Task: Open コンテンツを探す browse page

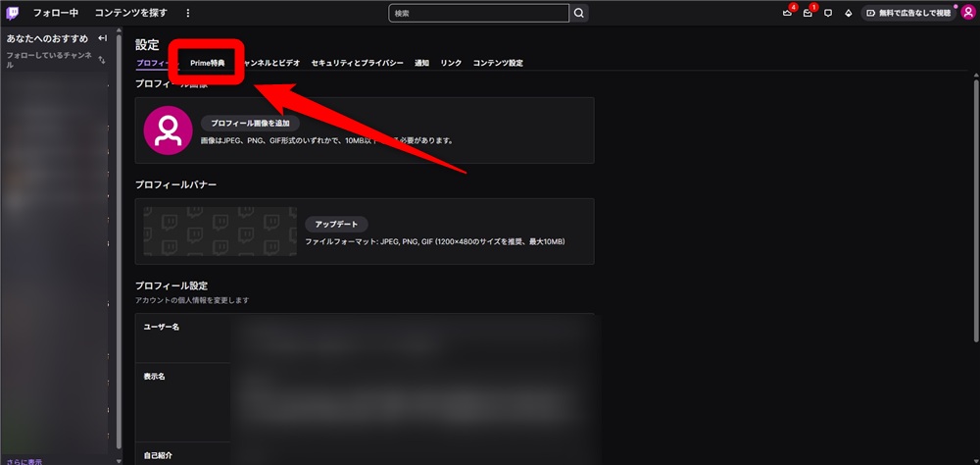Action: tap(130, 13)
